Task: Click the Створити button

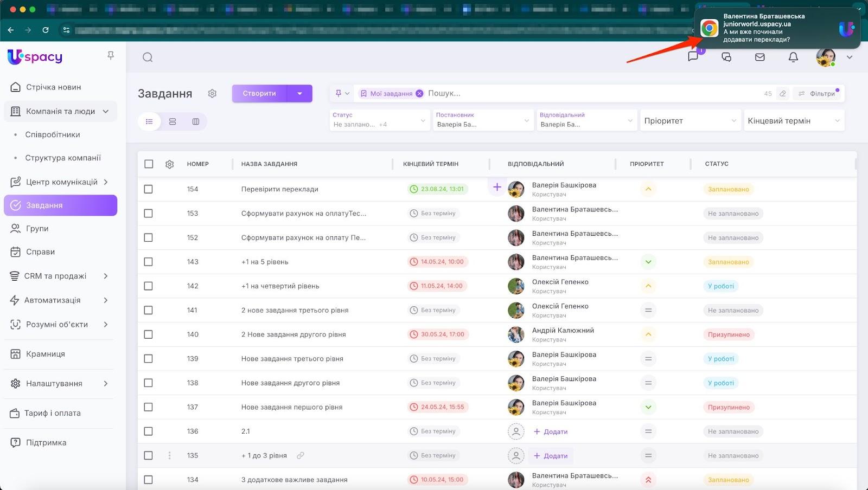Action: tap(259, 93)
